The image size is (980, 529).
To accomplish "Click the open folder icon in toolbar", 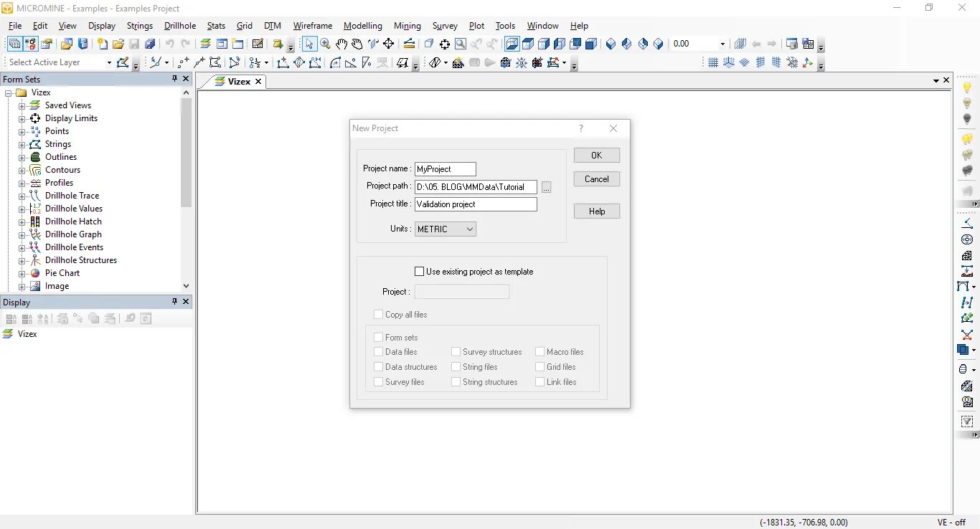I will 118,44.
